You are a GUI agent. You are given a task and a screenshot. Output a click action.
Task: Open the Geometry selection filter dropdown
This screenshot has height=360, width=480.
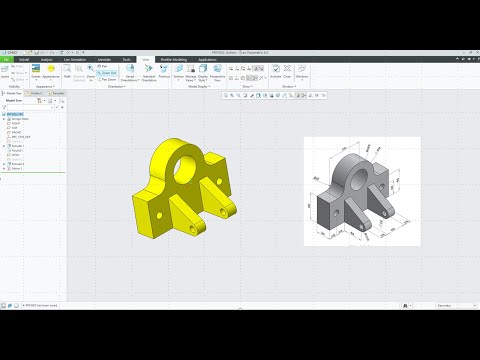coord(456,305)
